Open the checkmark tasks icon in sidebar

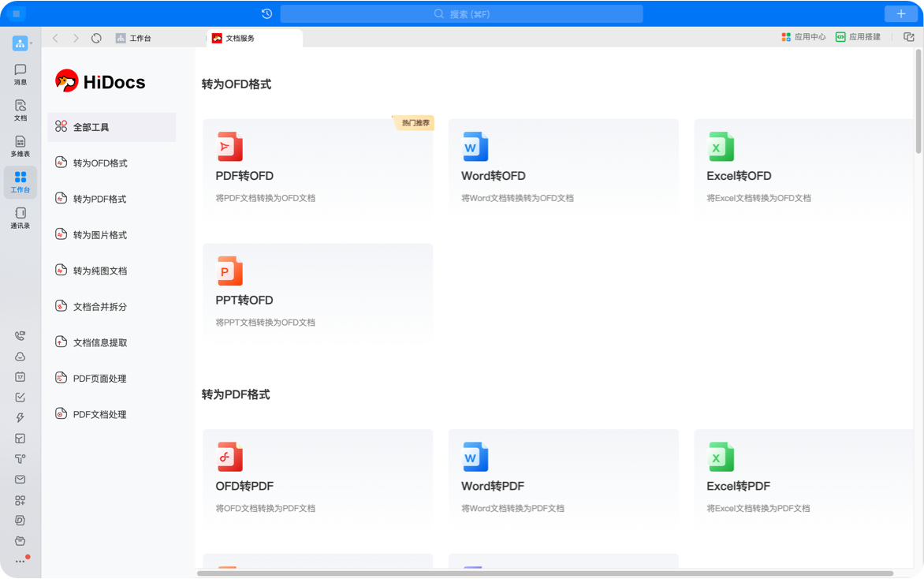point(20,398)
